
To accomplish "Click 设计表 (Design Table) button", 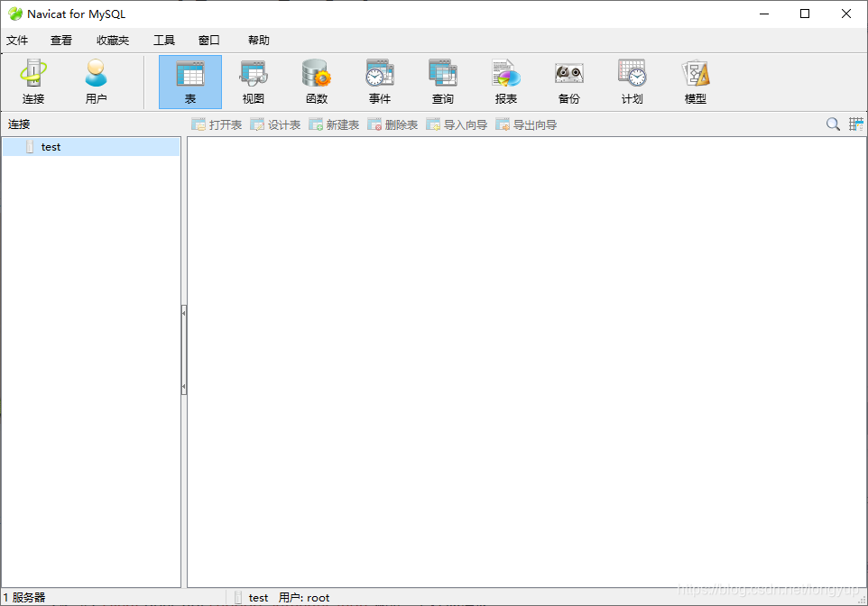I will coord(275,124).
